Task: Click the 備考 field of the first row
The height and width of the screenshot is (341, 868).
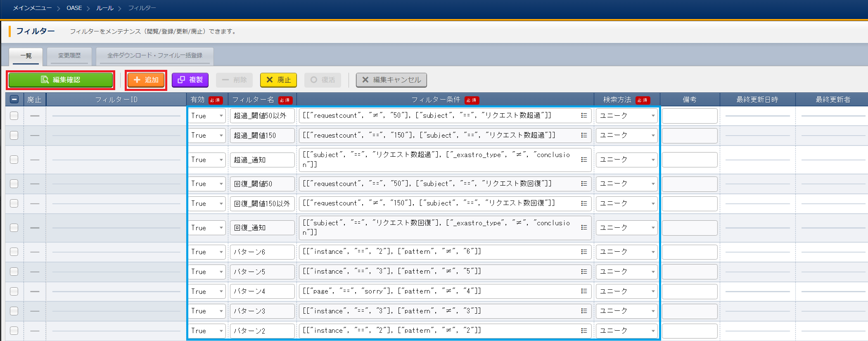Action: [689, 116]
